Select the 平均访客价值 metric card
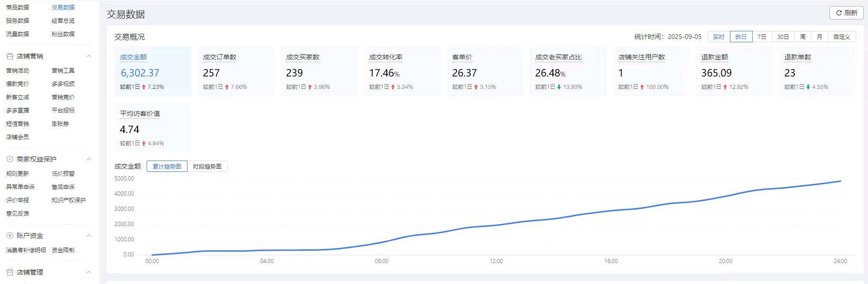Viewport: 868px width, 284px height. coord(153,128)
